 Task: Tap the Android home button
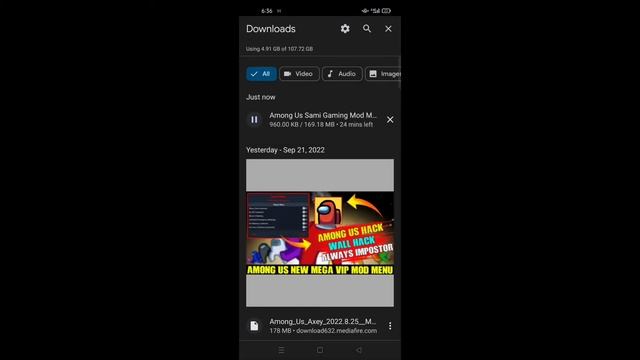click(x=320, y=350)
